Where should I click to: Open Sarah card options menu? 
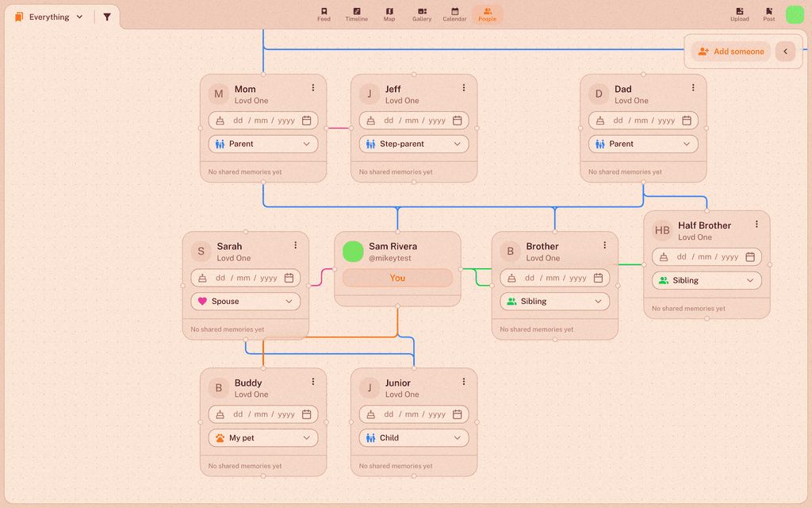coord(296,245)
